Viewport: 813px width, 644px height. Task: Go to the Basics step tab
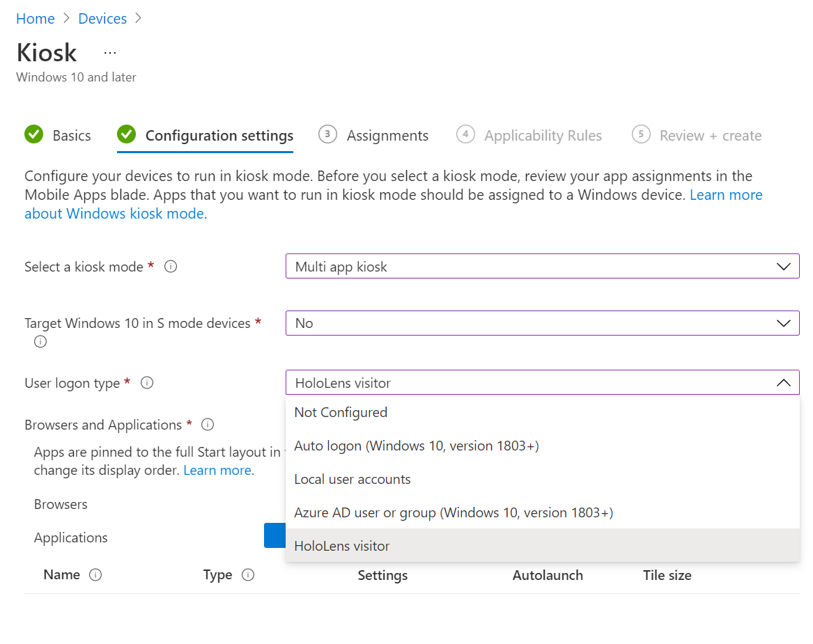tap(72, 136)
